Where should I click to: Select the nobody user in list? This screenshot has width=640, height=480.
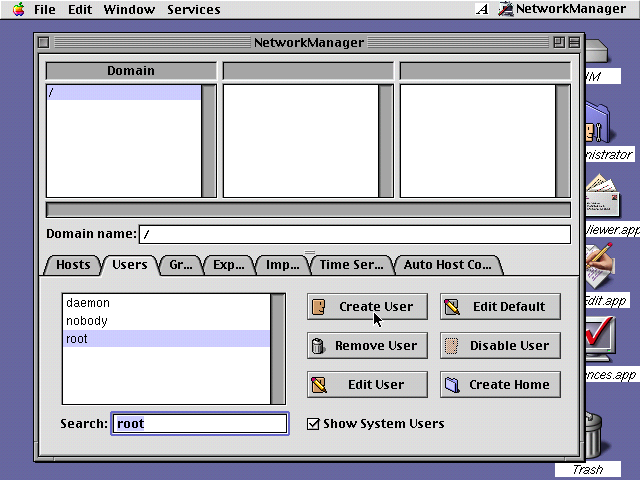[87, 321]
